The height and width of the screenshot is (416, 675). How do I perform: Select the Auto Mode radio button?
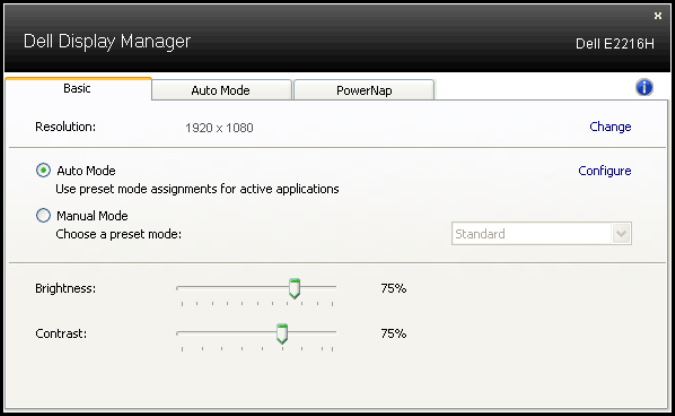coord(43,171)
